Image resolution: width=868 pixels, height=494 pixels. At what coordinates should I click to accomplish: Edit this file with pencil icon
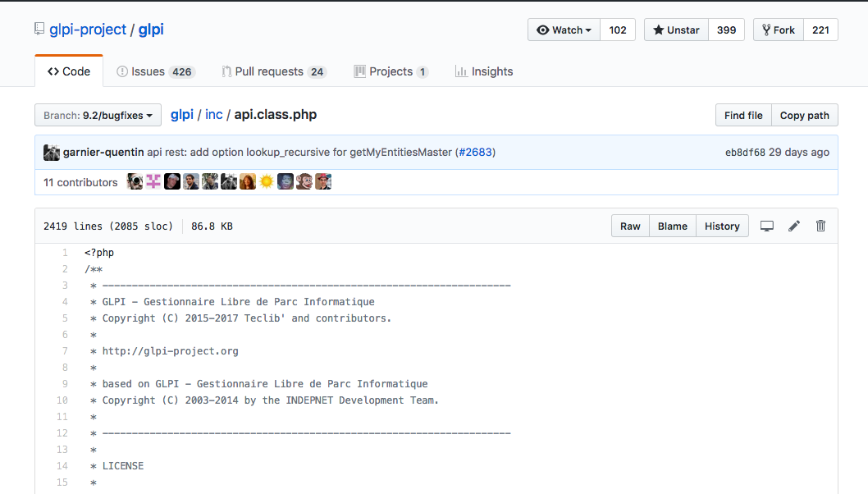(794, 226)
